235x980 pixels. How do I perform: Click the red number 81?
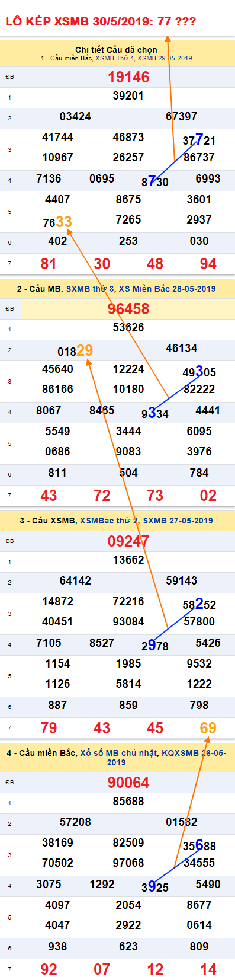49,264
